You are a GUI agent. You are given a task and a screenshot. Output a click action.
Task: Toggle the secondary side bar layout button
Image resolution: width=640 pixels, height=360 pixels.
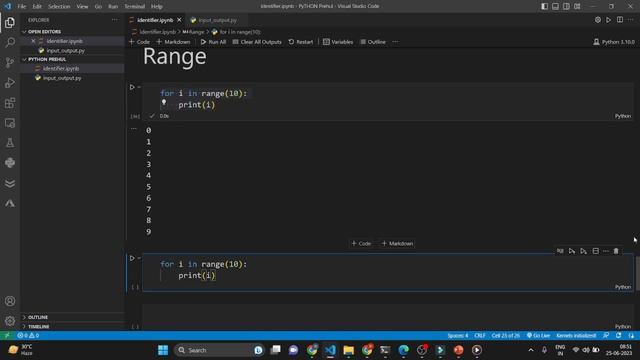[566, 7]
